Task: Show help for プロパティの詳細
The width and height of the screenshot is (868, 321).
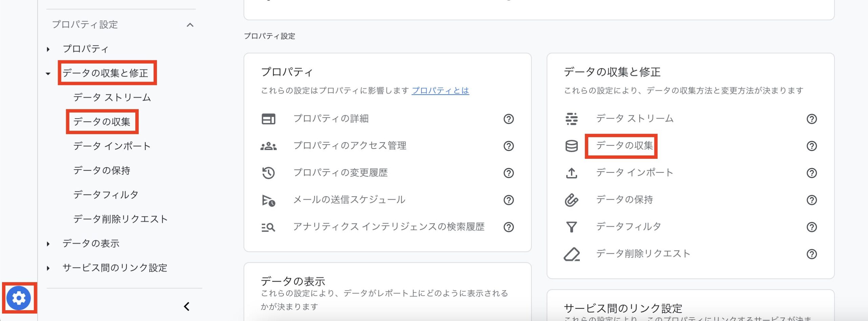Action: [509, 119]
